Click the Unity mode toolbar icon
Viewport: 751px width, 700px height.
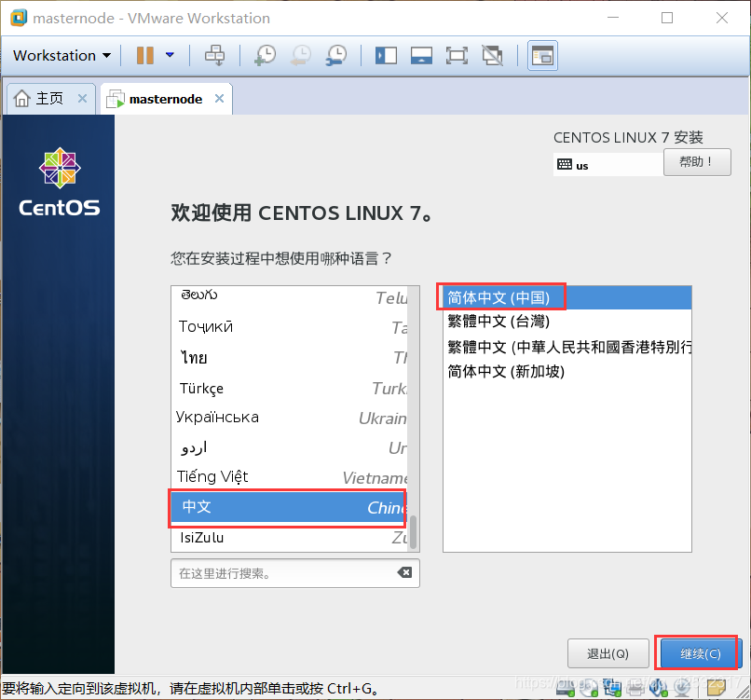click(492, 56)
